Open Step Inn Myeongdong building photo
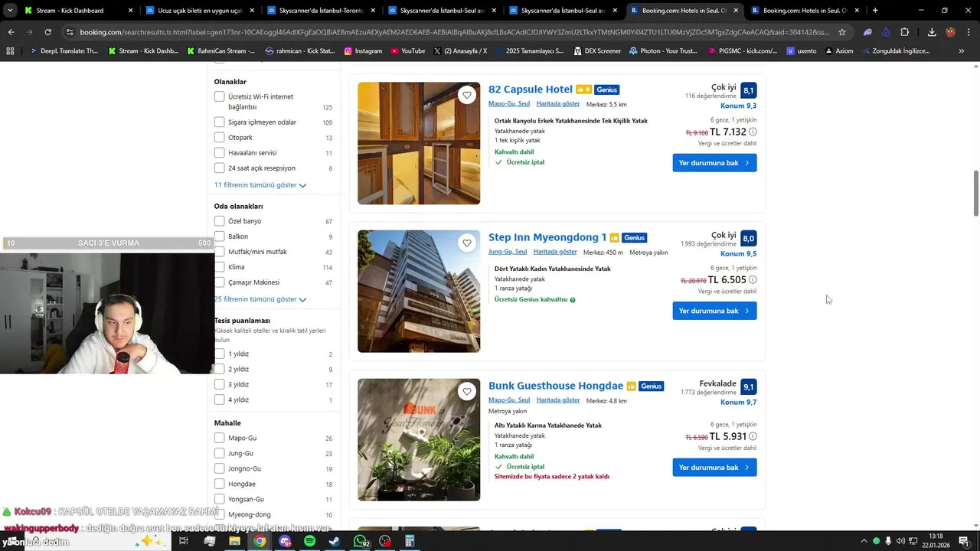 click(x=419, y=292)
